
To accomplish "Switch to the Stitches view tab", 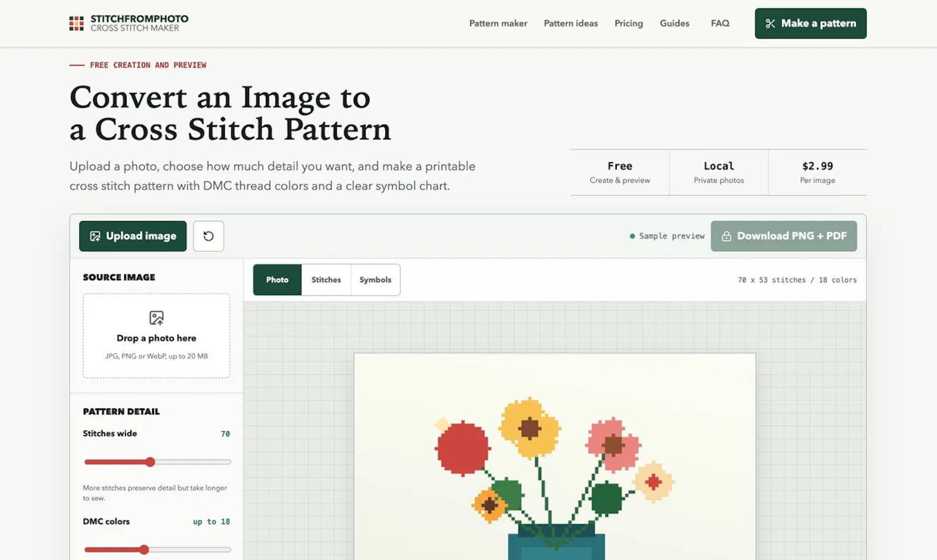I will [326, 280].
